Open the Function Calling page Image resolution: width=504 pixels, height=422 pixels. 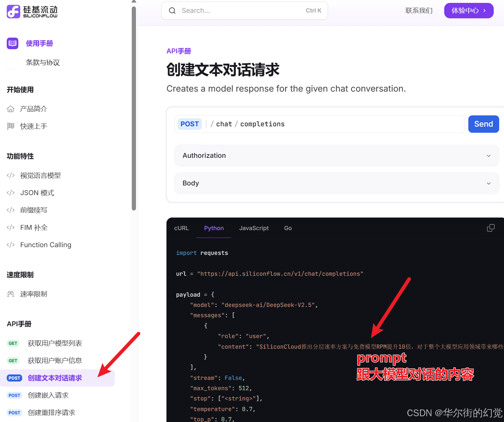(46, 245)
